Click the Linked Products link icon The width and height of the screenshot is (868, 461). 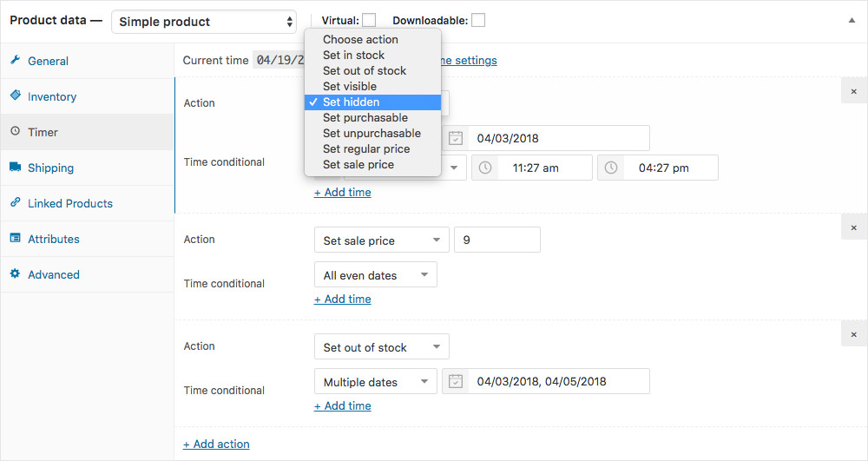coord(15,203)
